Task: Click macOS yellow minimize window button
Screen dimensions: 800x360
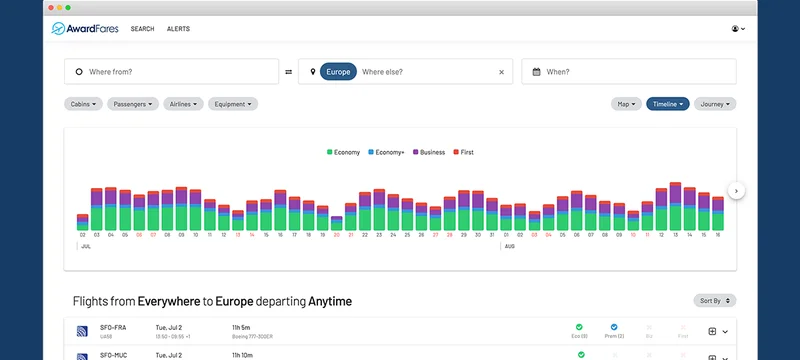Action: tap(59, 8)
